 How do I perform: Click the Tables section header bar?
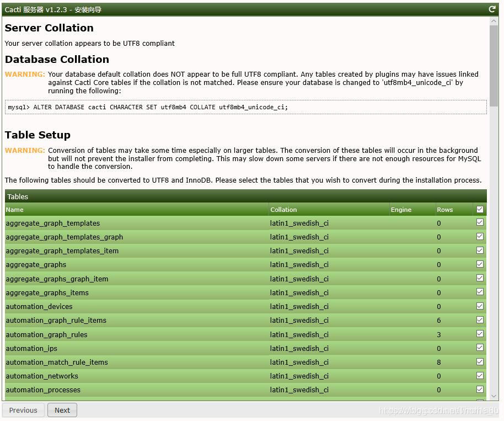(246, 196)
